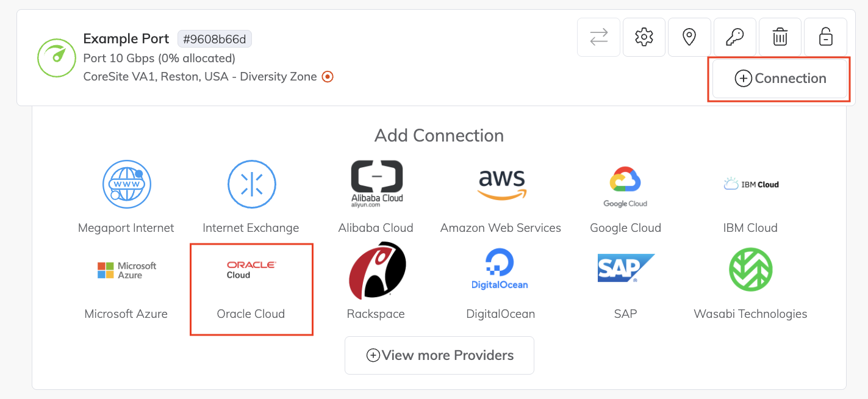Delete the port using the trash icon

(780, 37)
